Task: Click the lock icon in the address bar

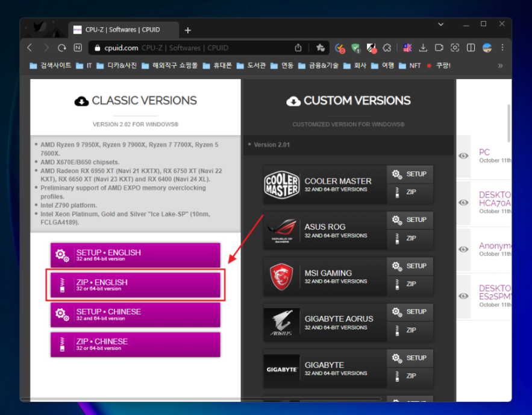Action: tap(98, 48)
